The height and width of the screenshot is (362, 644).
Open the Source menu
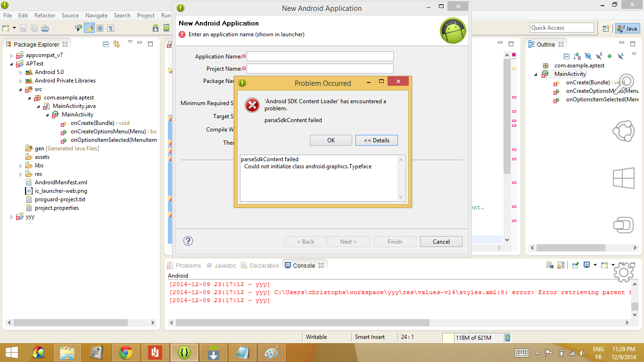click(x=70, y=16)
